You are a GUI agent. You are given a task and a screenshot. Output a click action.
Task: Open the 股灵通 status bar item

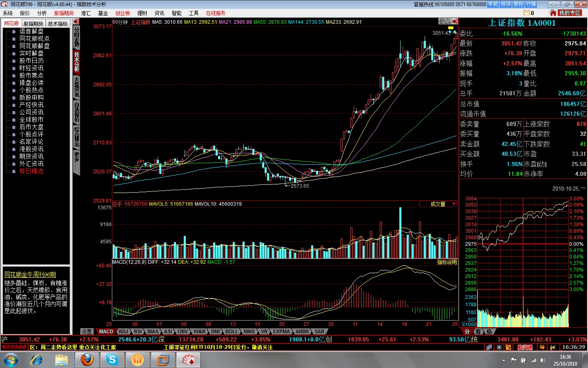click(525, 347)
